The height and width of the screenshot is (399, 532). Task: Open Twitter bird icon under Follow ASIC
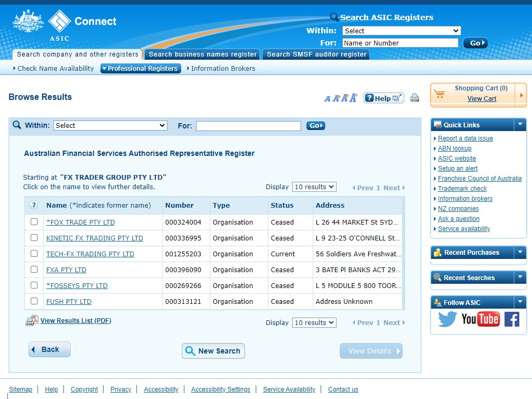[447, 319]
